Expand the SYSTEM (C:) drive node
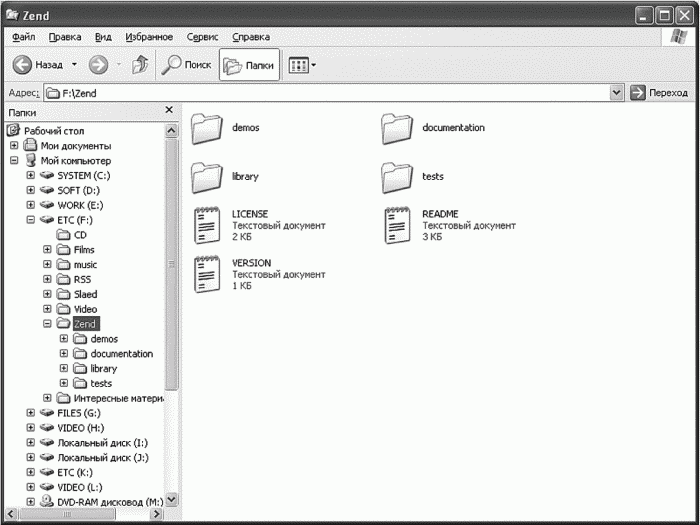700x525 pixels. (x=30, y=175)
